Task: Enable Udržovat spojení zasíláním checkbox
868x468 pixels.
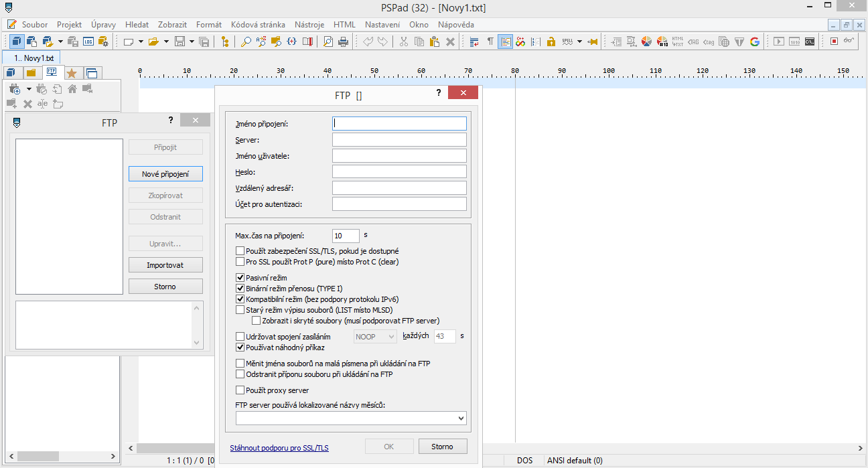Action: click(x=240, y=337)
